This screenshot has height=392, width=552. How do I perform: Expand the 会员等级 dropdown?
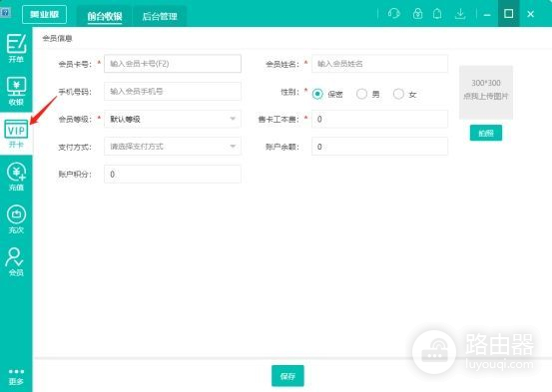173,119
